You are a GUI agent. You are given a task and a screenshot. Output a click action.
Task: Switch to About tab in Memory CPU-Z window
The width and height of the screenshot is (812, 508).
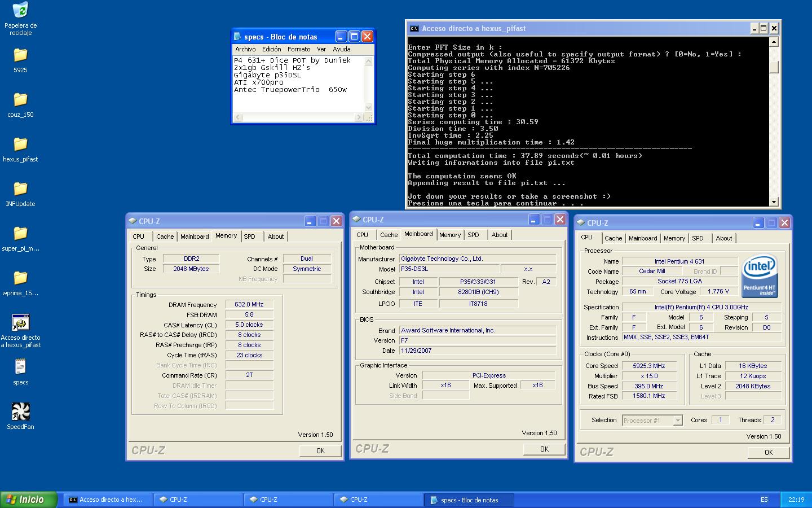[276, 237]
